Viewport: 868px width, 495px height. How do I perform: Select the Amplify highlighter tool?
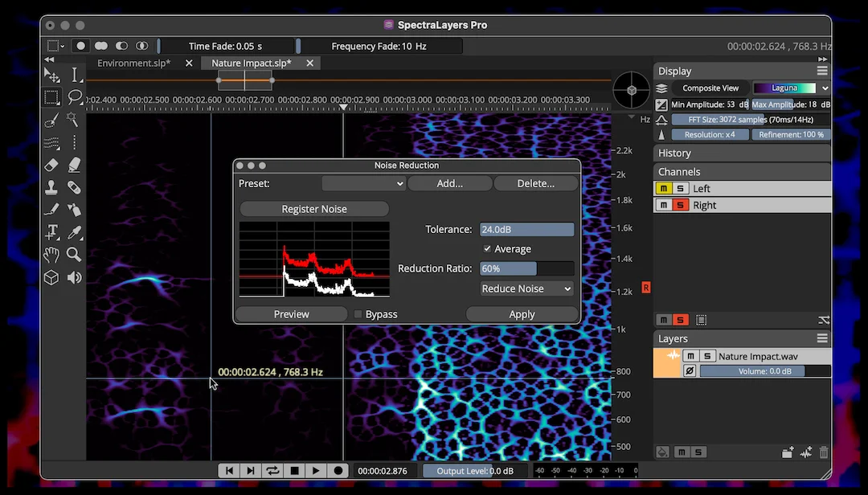pos(74,165)
